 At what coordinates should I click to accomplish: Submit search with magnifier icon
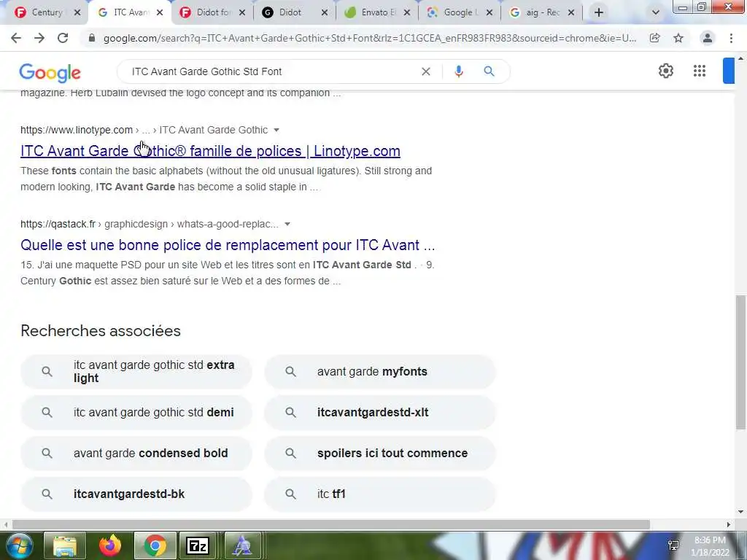[489, 71]
